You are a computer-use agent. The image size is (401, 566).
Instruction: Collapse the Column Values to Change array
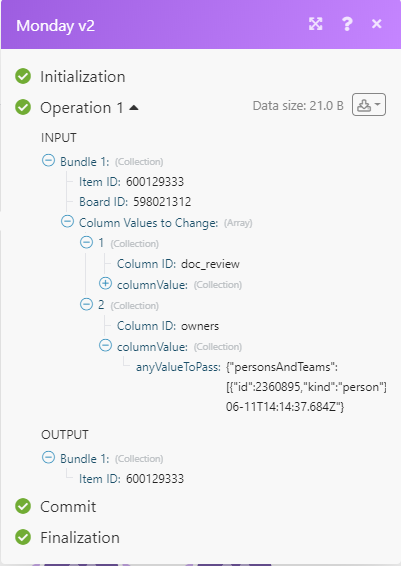pos(67,222)
